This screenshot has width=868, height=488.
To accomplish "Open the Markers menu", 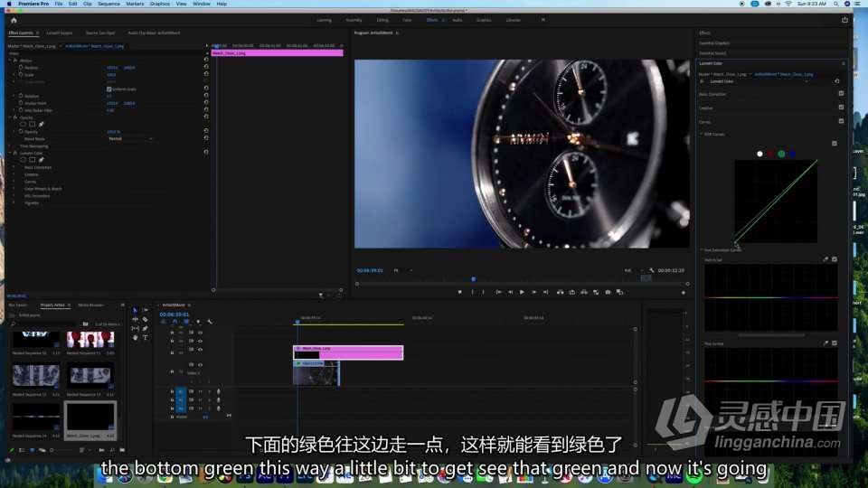I will tap(135, 4).
